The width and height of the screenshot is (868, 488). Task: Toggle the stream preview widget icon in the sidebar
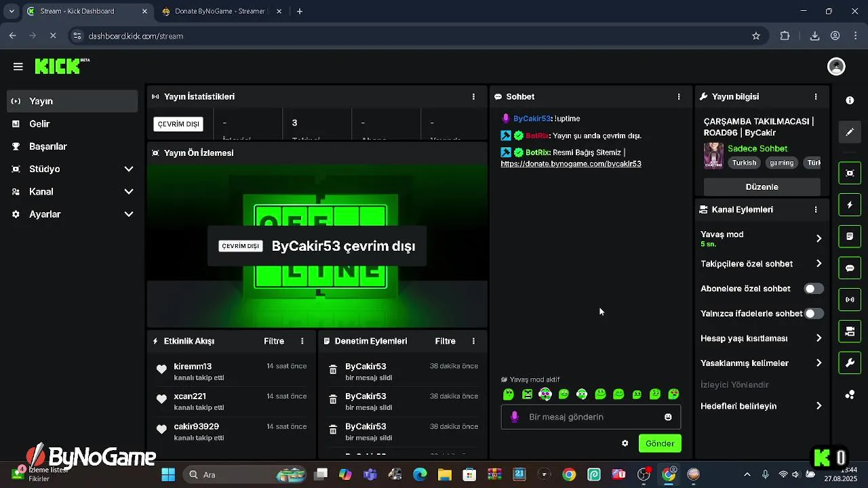[850, 173]
